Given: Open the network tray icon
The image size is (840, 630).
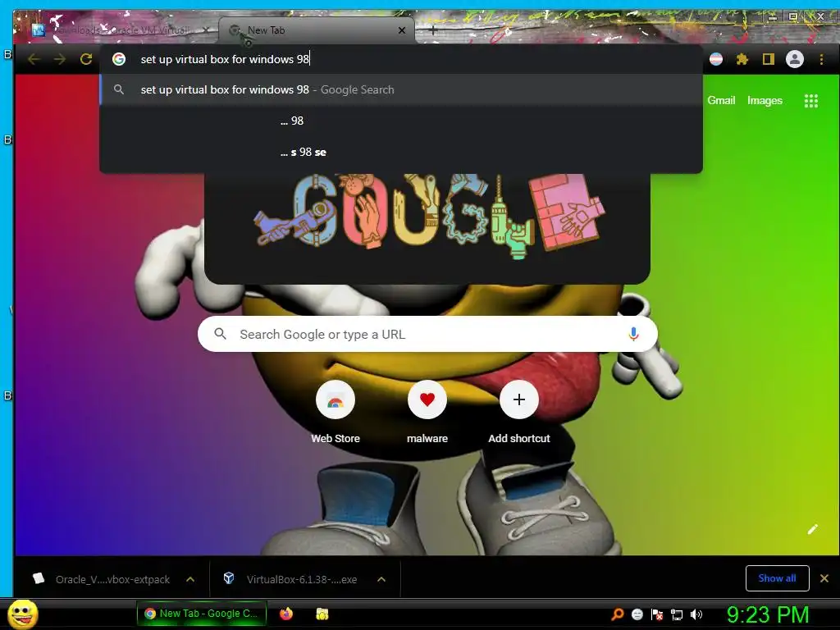Looking at the screenshot, I should [x=677, y=614].
